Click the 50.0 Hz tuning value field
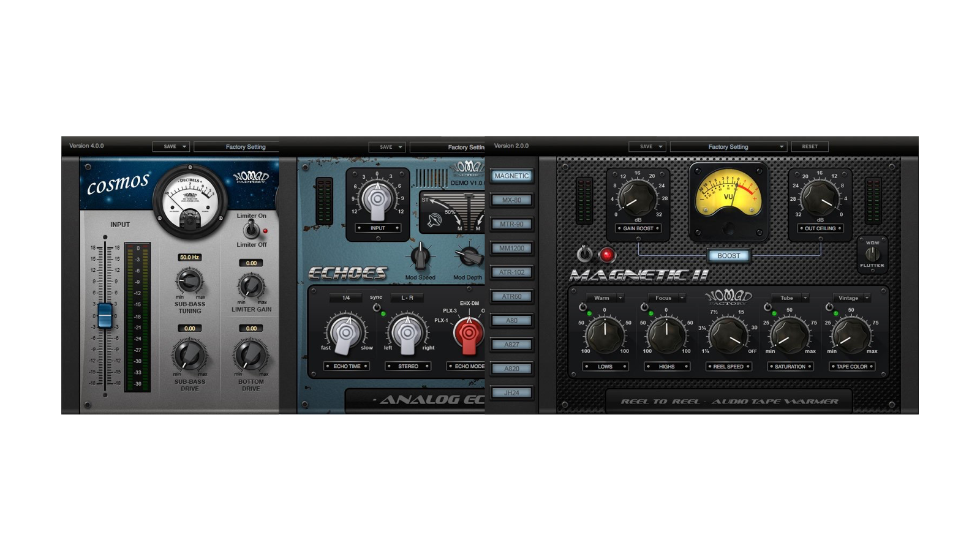The width and height of the screenshot is (980, 551). pyautogui.click(x=189, y=257)
